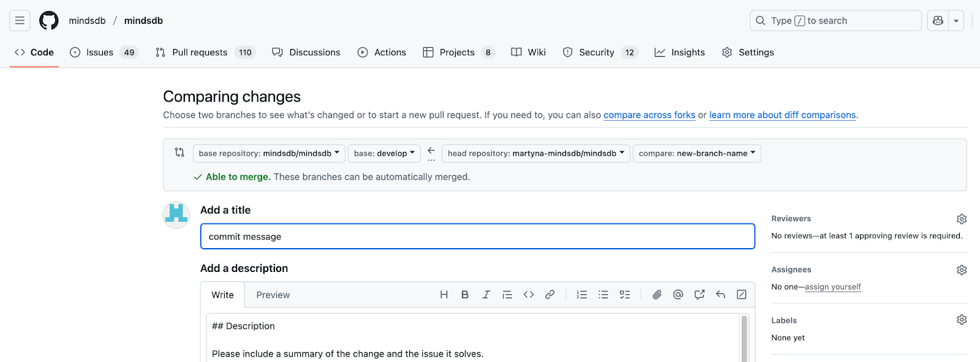Go to GitHub homepage via Octocat logo
The image size is (980, 362).
click(49, 20)
